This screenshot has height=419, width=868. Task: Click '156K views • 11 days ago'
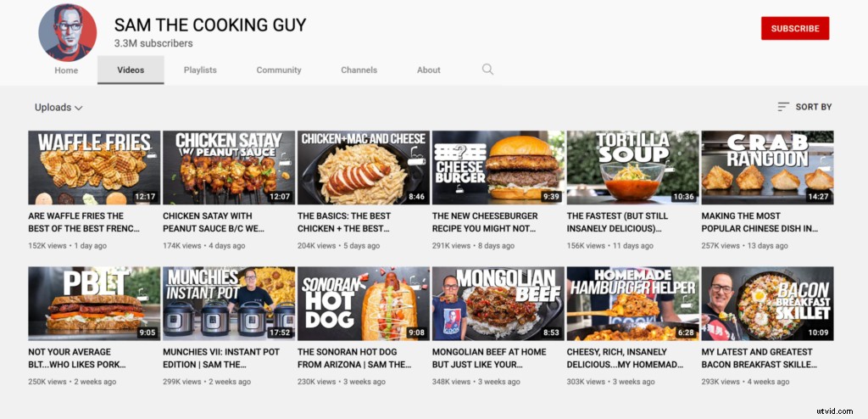tap(610, 245)
